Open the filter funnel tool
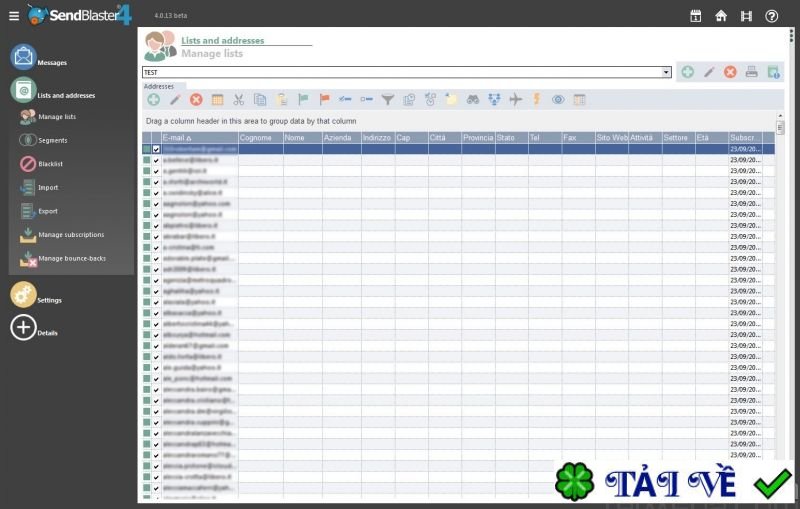The width and height of the screenshot is (800, 509). pos(388,99)
